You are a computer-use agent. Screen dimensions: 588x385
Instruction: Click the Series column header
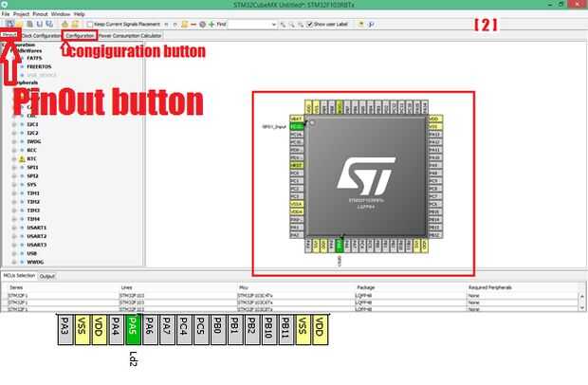pyautogui.click(x=16, y=287)
